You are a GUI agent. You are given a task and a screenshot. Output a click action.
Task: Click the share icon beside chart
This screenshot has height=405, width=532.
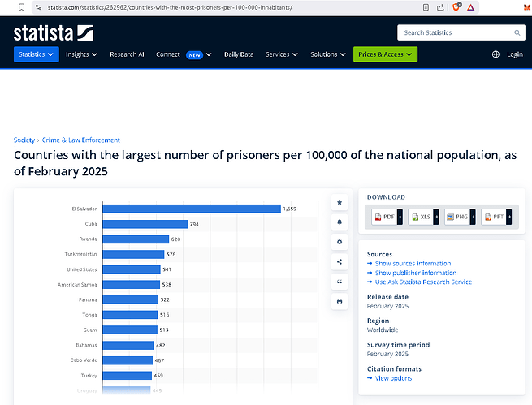(340, 261)
